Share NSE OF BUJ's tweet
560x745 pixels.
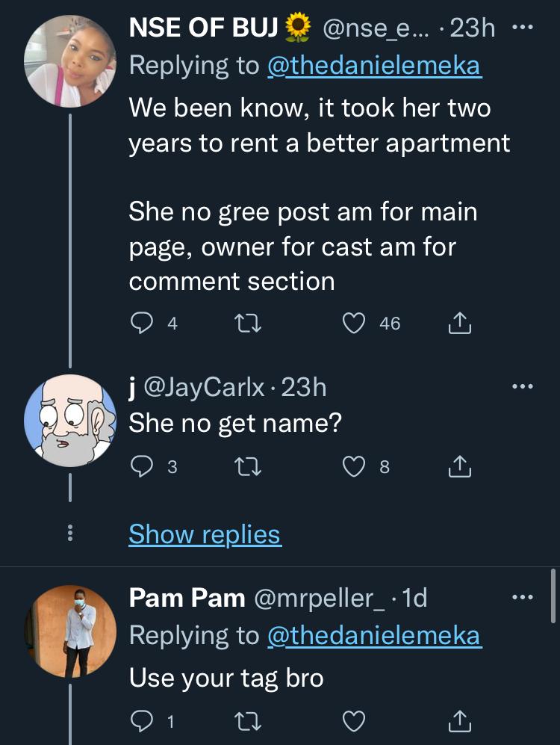[x=460, y=324]
